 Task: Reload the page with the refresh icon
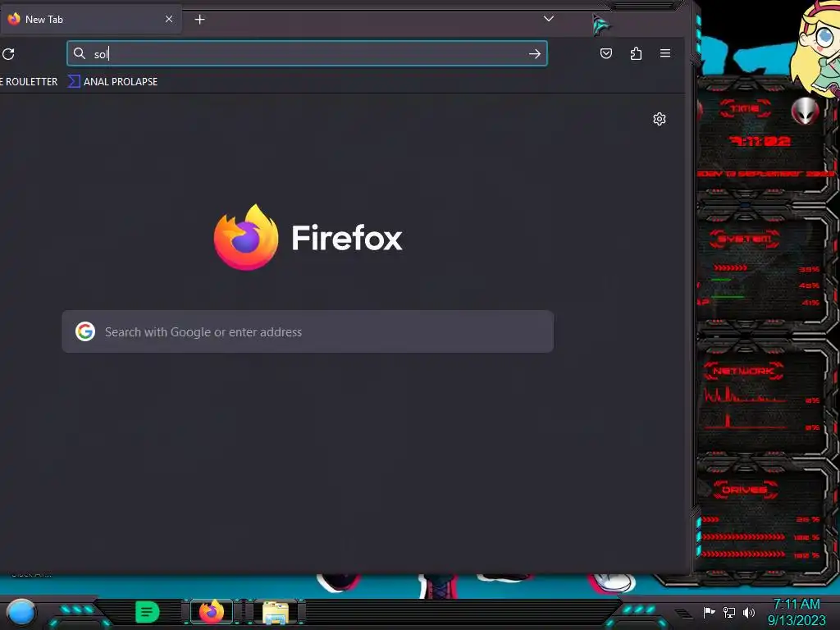(8, 53)
